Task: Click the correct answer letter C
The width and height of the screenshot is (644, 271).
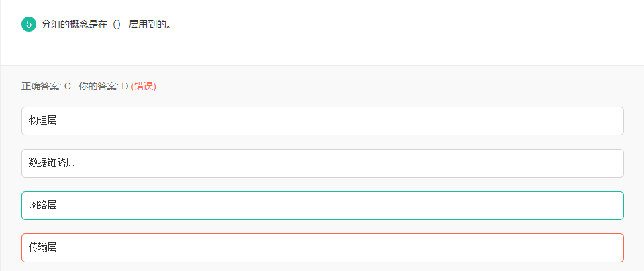Action: click(x=68, y=87)
